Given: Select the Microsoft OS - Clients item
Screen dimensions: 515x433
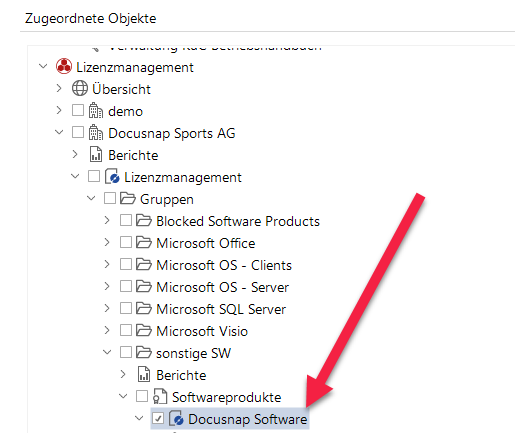Looking at the screenshot, I should point(224,265).
